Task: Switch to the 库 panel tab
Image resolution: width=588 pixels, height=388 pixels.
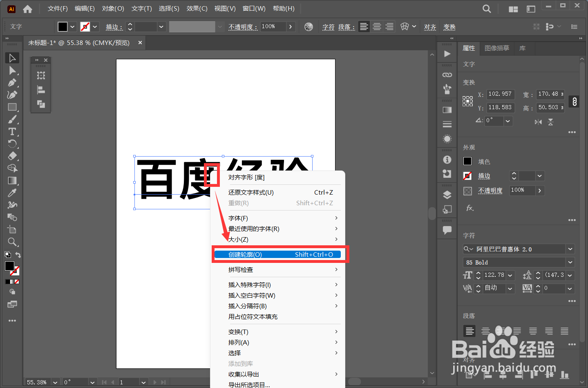Action: click(x=522, y=48)
